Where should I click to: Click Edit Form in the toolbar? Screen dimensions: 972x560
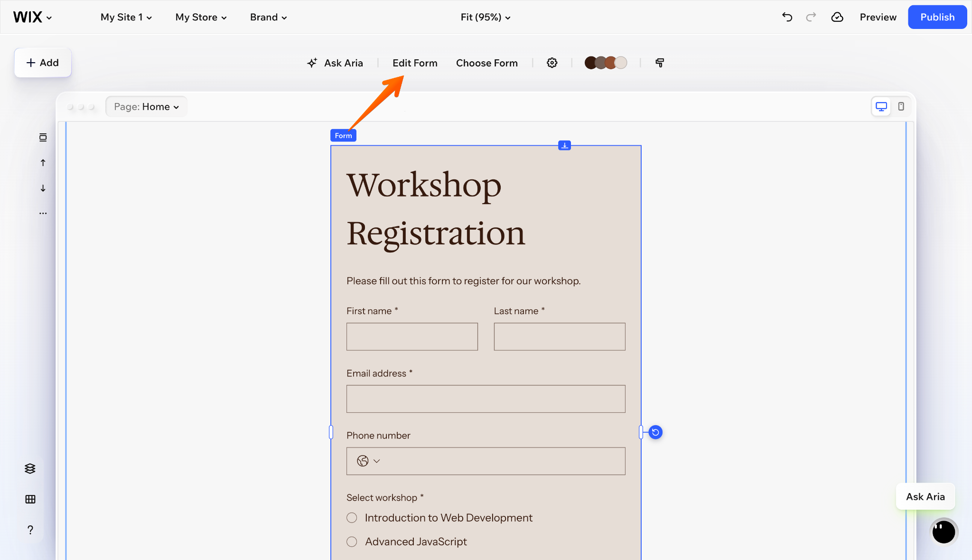coord(415,63)
